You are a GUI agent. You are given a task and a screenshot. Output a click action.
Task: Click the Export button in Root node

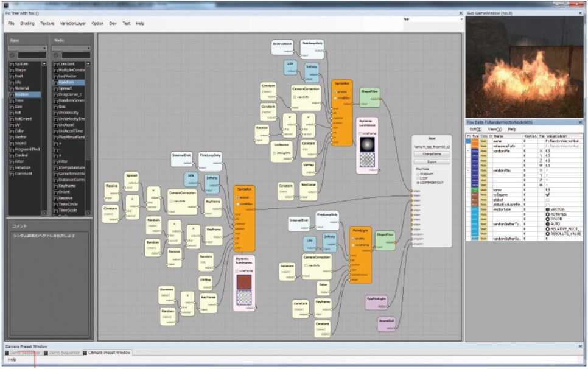point(432,162)
